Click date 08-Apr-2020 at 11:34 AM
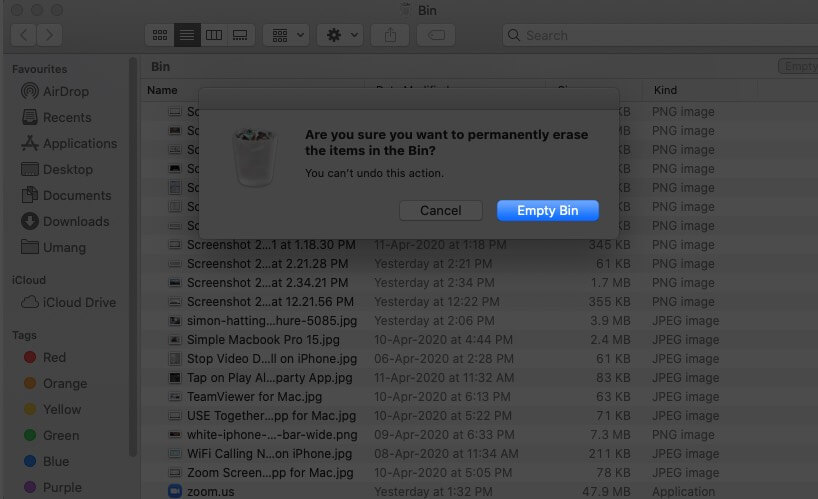Image resolution: width=818 pixels, height=499 pixels. (446, 454)
